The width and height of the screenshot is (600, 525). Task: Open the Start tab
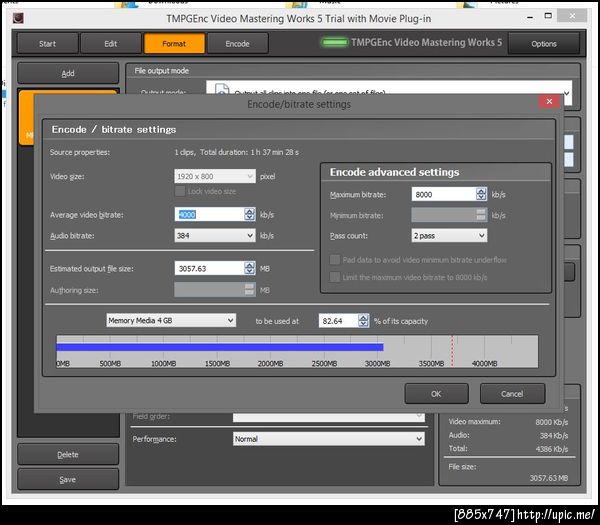point(47,44)
